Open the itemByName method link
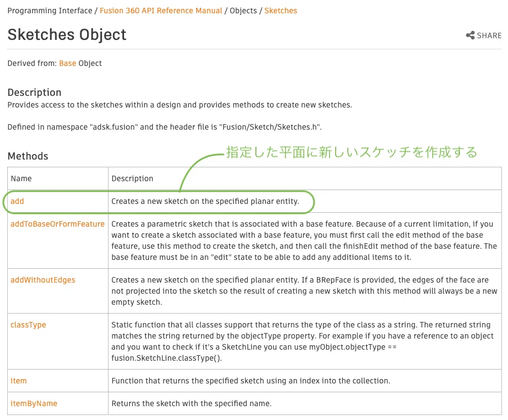The height and width of the screenshot is (420, 508). (34, 403)
